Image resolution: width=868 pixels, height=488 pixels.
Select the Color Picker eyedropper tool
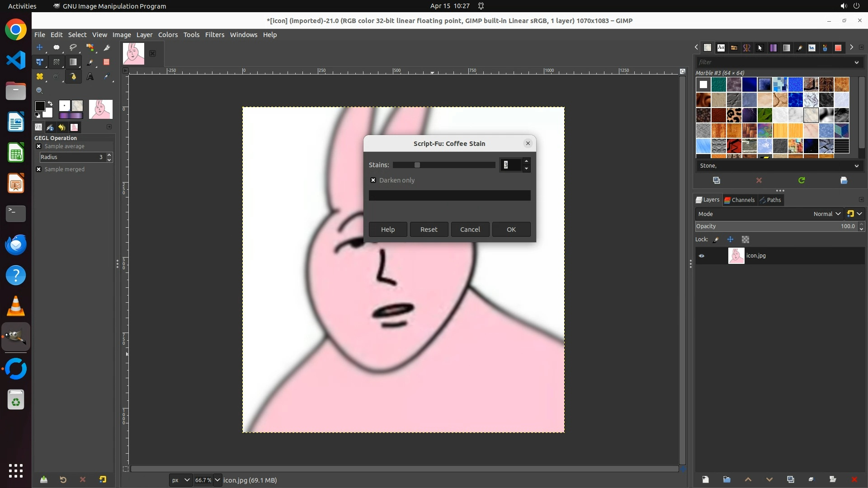point(107,77)
